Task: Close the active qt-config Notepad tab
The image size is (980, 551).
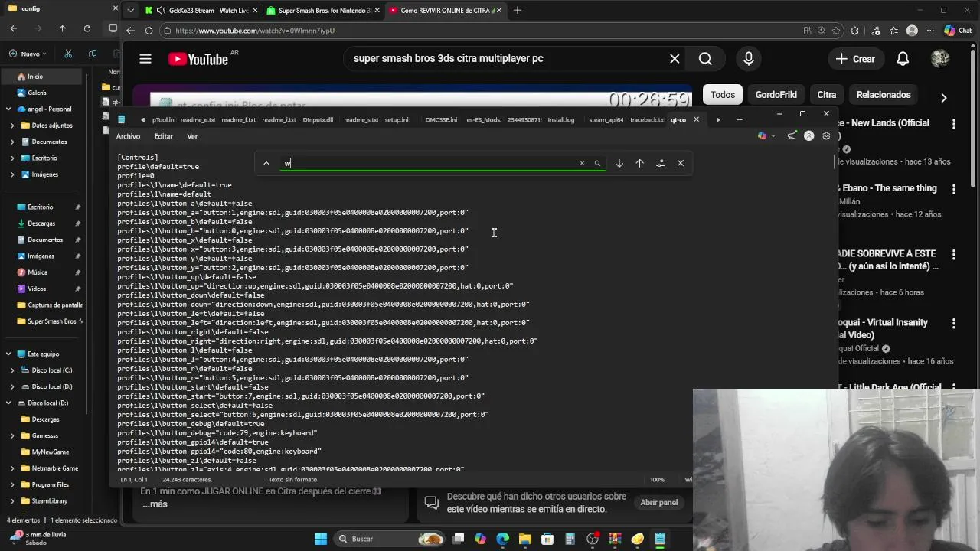Action: pos(696,119)
